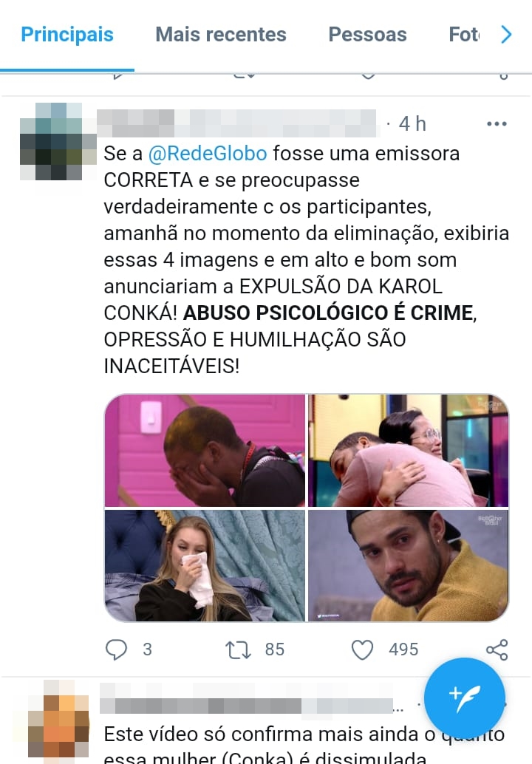Open the pink wall crying man photo
Viewport: 532px width, 764px height.
pos(205,451)
